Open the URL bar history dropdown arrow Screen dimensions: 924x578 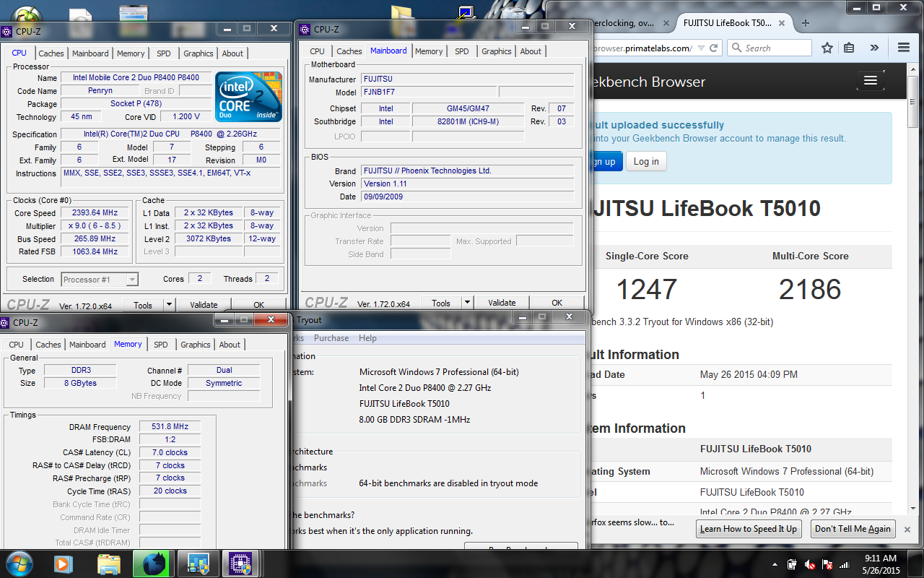(x=700, y=48)
